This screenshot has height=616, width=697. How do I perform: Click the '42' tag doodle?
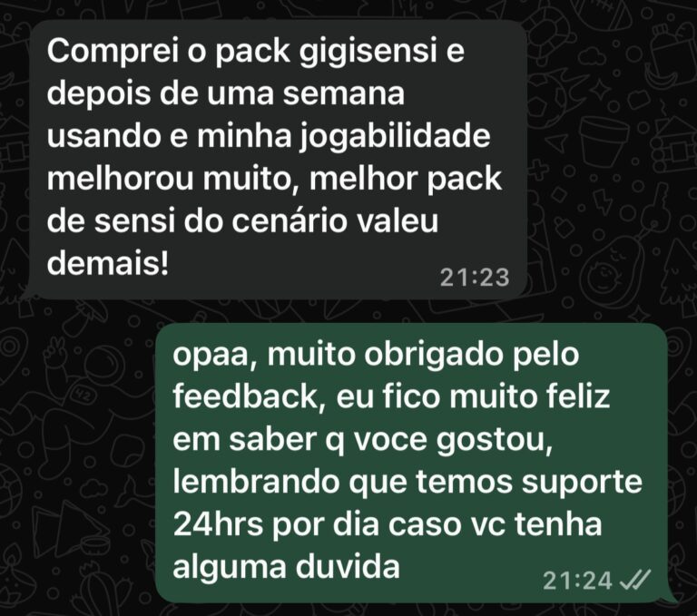coord(83,394)
